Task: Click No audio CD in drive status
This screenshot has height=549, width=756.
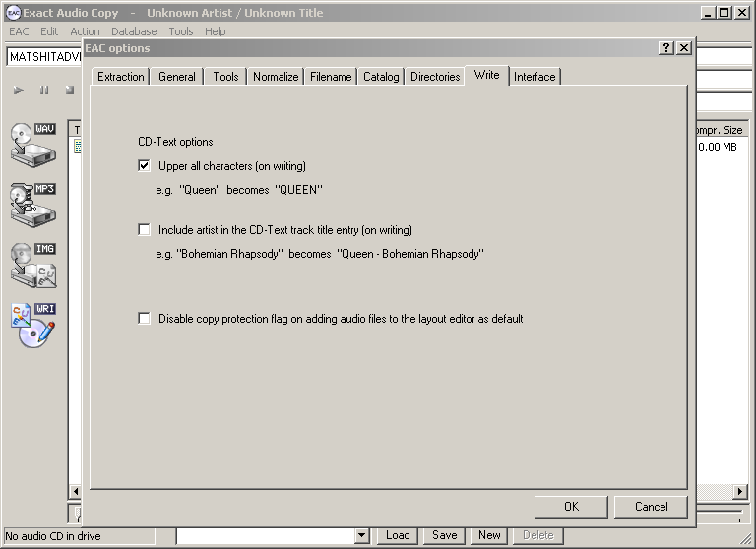Action: (53, 536)
